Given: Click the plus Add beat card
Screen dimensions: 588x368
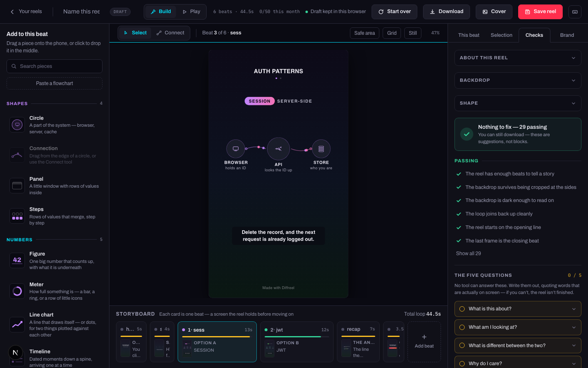Looking at the screenshot, I should click(x=424, y=342).
